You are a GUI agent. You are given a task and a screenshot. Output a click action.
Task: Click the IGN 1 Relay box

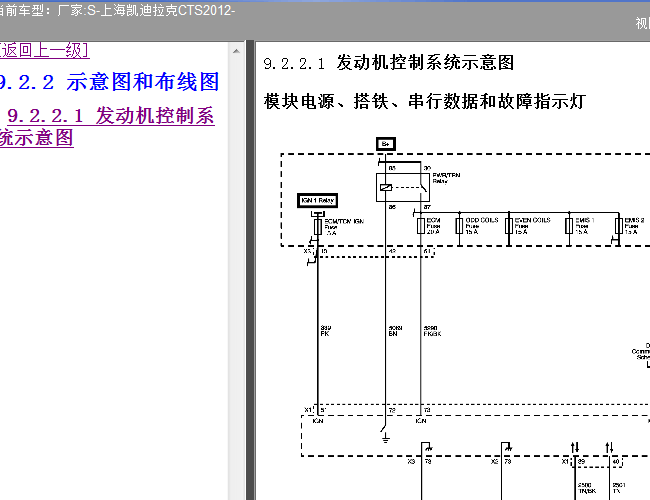tap(318, 201)
